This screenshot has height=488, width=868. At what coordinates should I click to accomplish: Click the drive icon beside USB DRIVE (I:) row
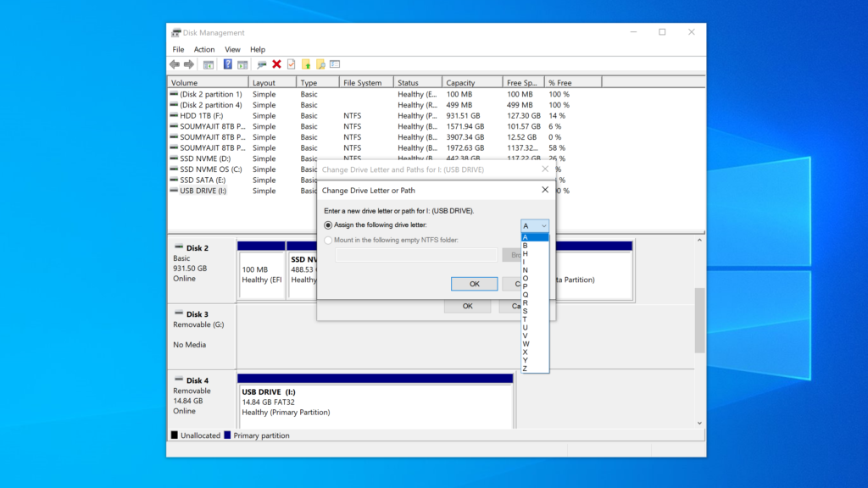click(174, 191)
